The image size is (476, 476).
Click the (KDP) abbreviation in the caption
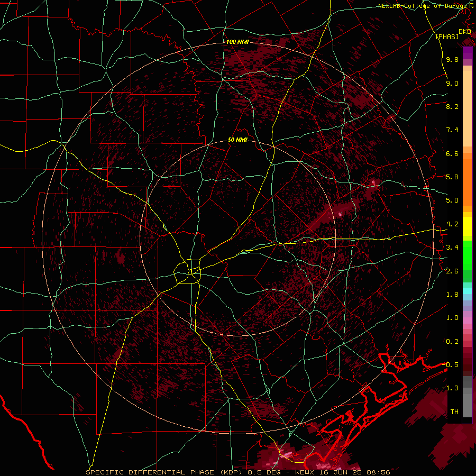coord(232,472)
